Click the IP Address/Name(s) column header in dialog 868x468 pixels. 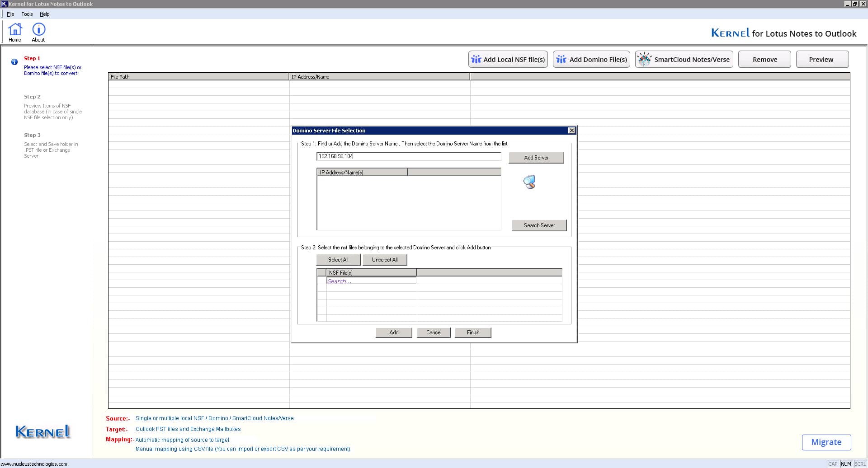[x=362, y=172]
